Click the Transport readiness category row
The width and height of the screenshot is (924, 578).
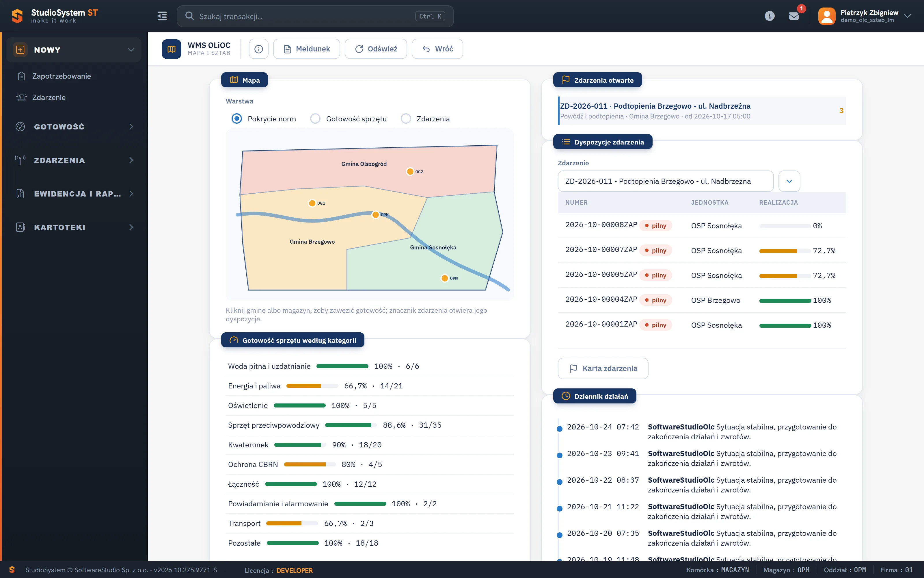[370, 523]
